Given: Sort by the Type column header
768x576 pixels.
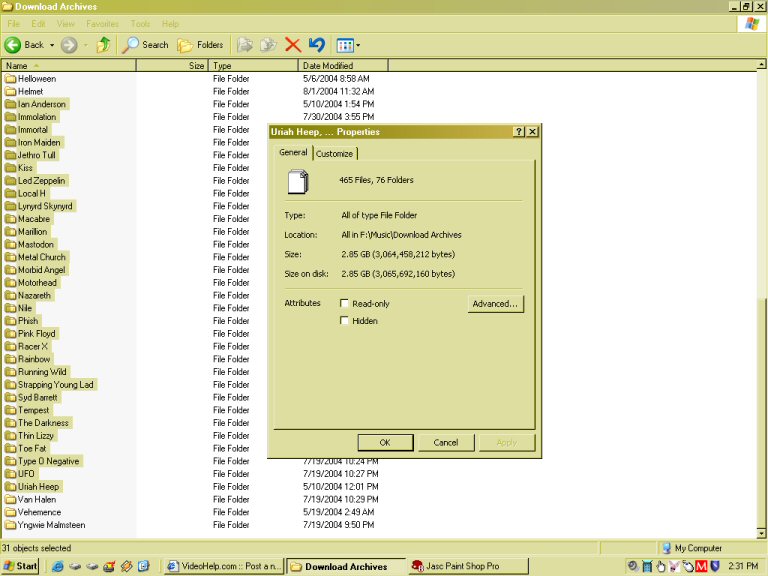Looking at the screenshot, I should pyautogui.click(x=253, y=65).
